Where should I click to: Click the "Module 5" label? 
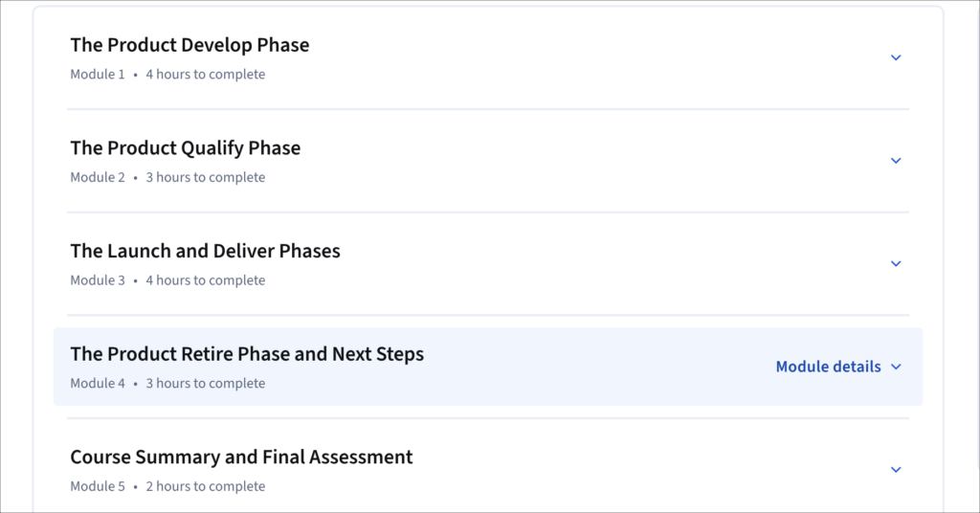98,487
